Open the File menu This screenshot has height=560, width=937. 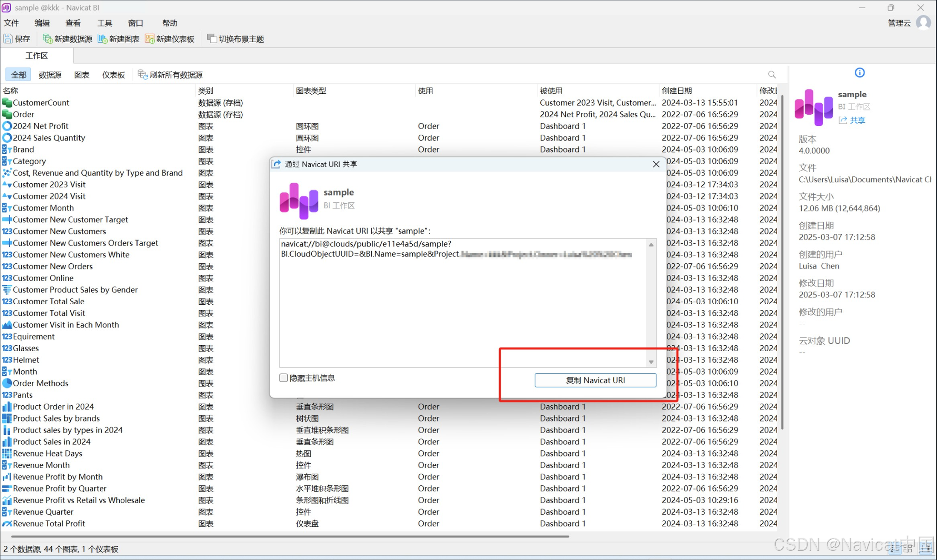(x=12, y=23)
